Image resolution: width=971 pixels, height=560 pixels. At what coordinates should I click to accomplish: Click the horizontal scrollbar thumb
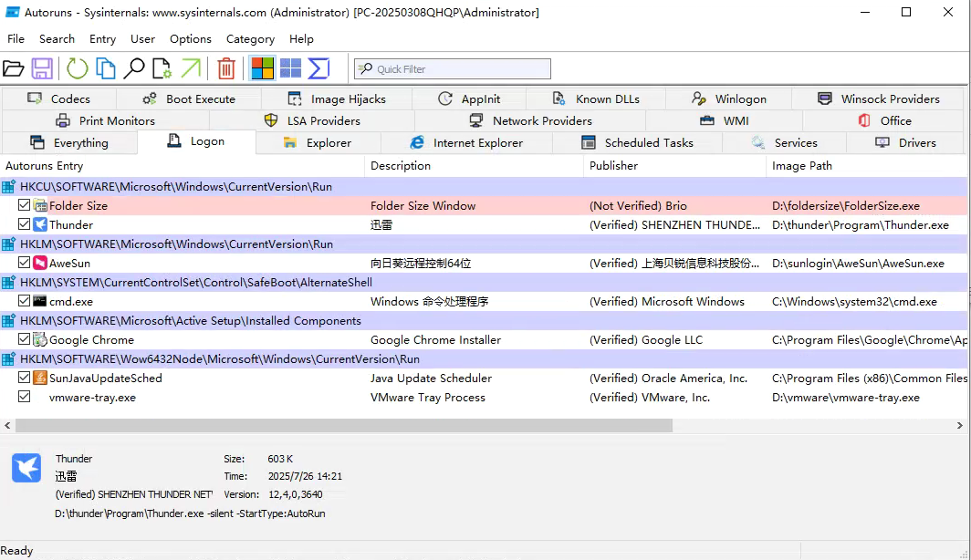tap(344, 426)
